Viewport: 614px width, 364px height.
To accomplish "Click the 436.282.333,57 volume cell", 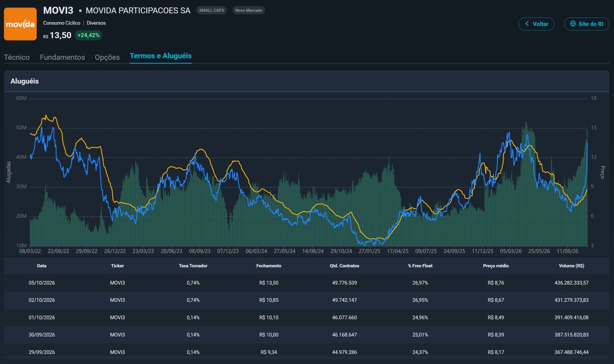I will pyautogui.click(x=572, y=283).
